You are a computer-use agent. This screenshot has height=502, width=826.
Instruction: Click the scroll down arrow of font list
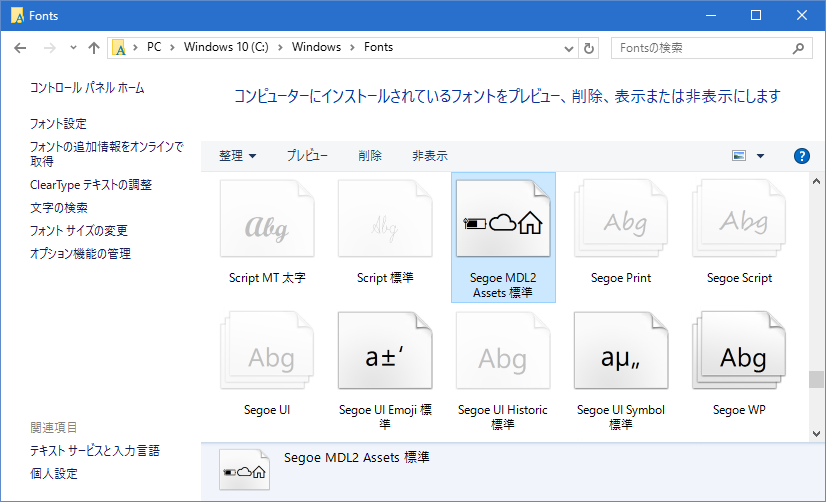[x=817, y=434]
